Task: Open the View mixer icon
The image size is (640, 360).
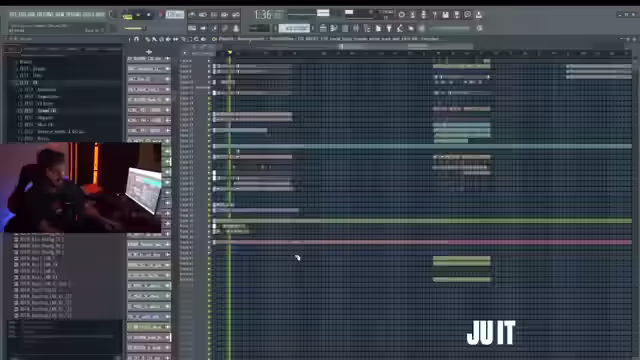Action: tap(356, 28)
